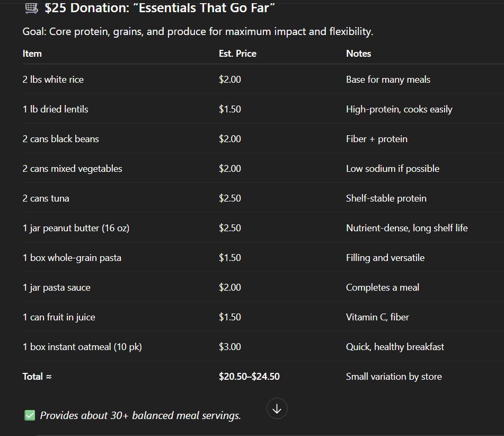The image size is (504, 436).
Task: Click the peanut butter price of $2.50
Action: tap(230, 228)
